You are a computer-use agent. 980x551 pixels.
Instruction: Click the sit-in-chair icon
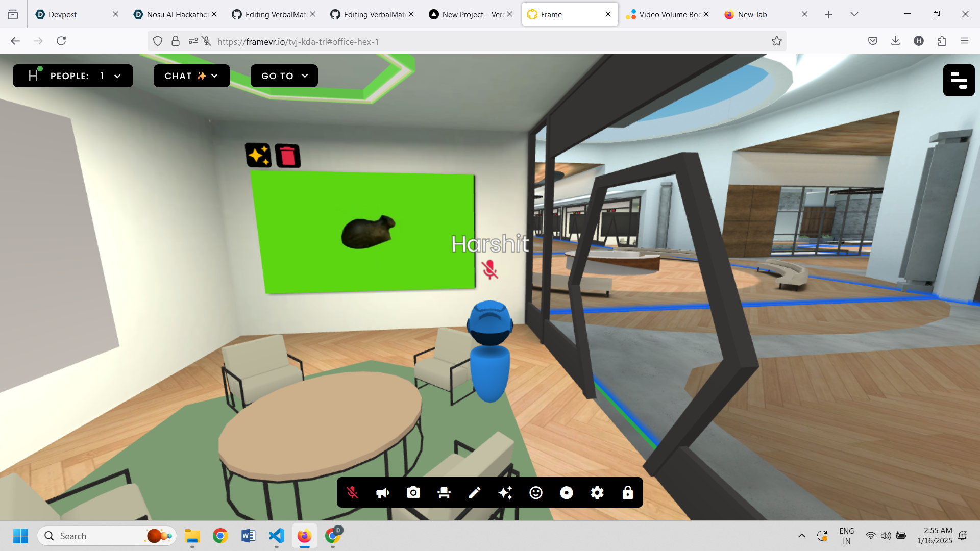[x=444, y=492]
